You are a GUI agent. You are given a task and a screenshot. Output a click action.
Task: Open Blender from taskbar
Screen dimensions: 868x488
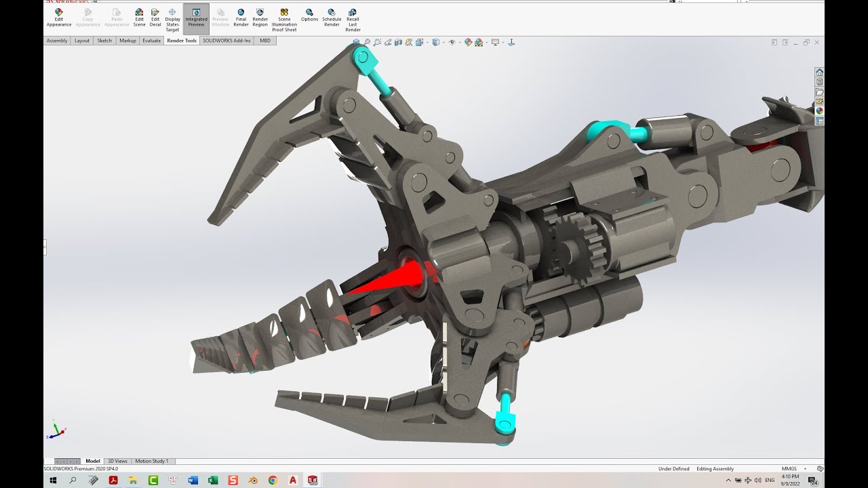(253, 480)
